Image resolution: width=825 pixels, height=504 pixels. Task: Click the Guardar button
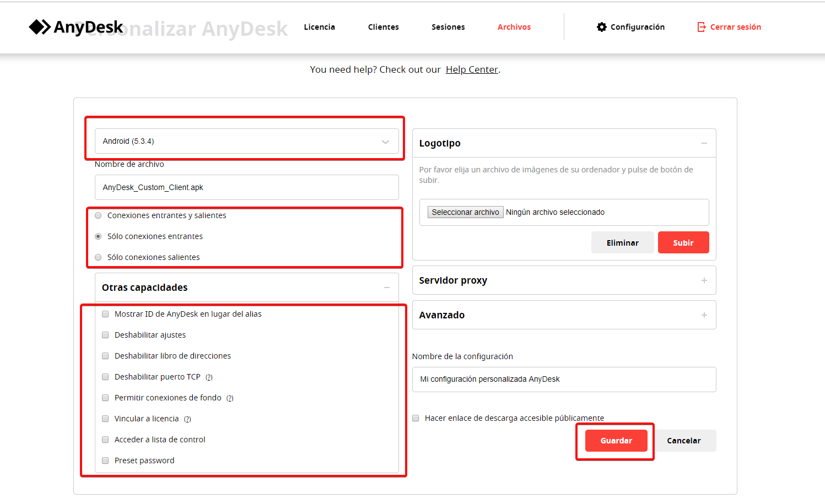[x=616, y=441]
